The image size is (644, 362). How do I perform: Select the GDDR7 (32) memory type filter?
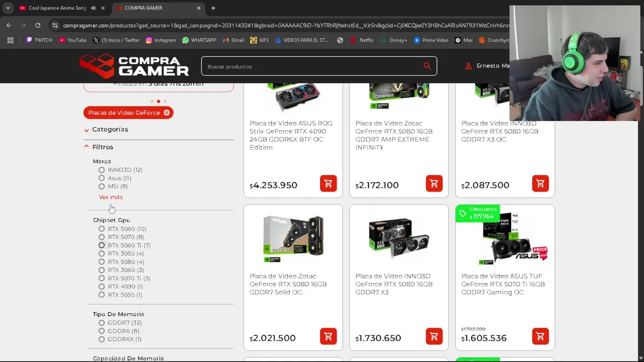(x=102, y=323)
